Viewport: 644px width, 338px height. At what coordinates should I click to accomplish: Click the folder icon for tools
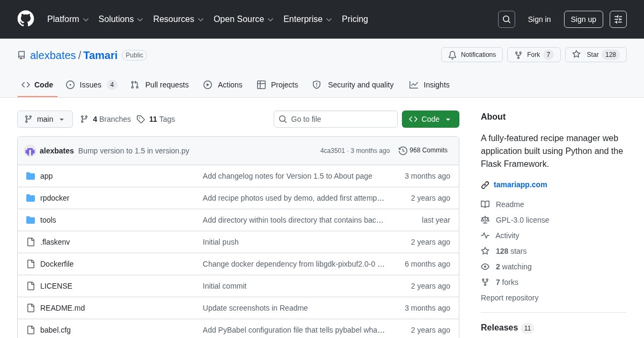[31, 220]
